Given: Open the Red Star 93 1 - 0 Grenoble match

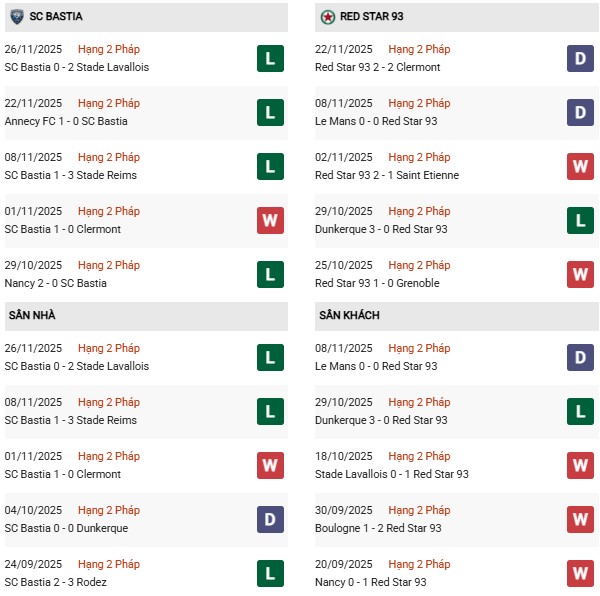Looking at the screenshot, I should (x=377, y=283).
